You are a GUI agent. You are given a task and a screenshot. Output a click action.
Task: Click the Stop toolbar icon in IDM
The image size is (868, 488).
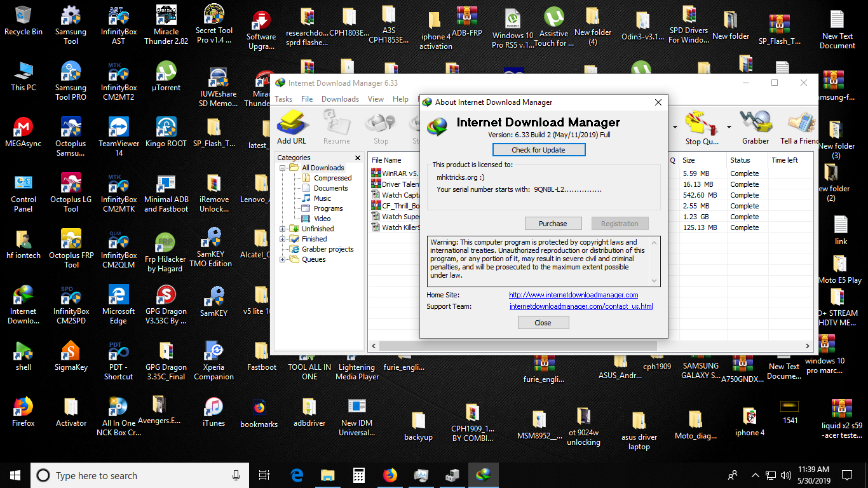(x=381, y=126)
